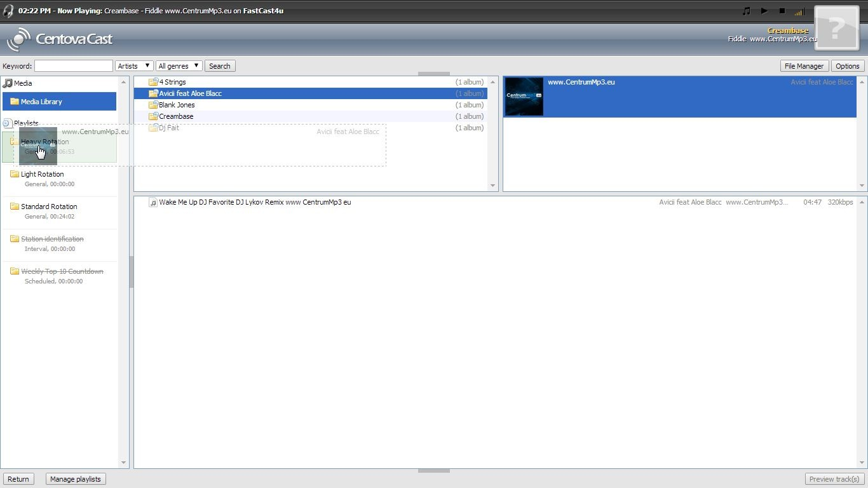Click the Playlists disc icon
Image resolution: width=868 pixels, height=488 pixels.
click(7, 123)
